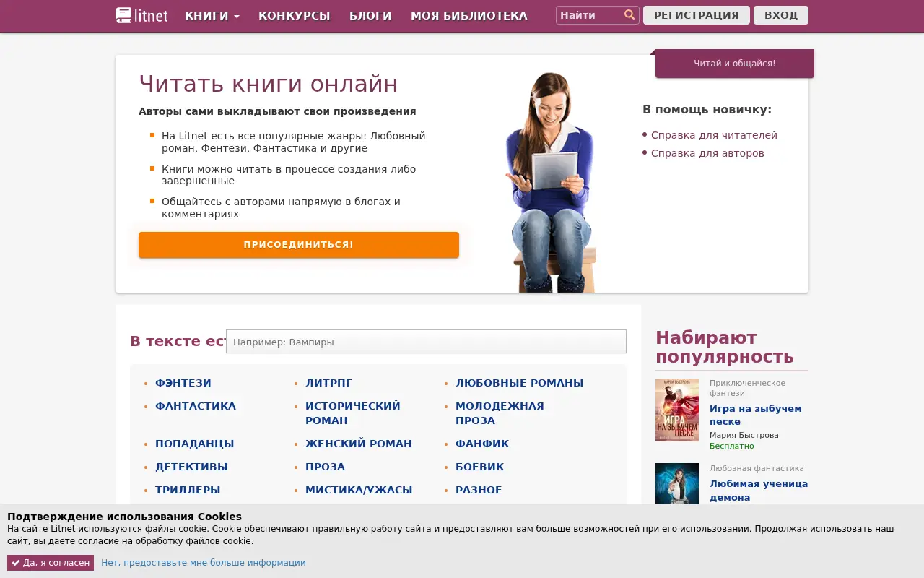The width and height of the screenshot is (924, 578).
Task: Open the Любимая ученица демона title
Action: (x=759, y=490)
